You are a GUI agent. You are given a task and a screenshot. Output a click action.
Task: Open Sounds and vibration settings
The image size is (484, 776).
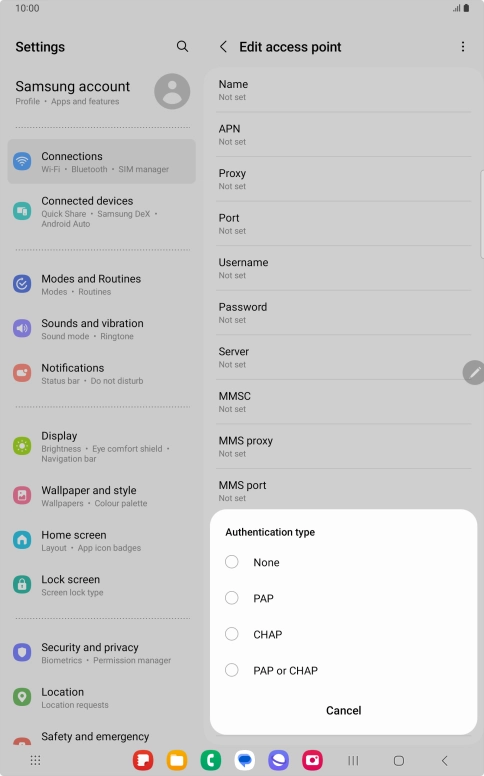click(x=101, y=329)
